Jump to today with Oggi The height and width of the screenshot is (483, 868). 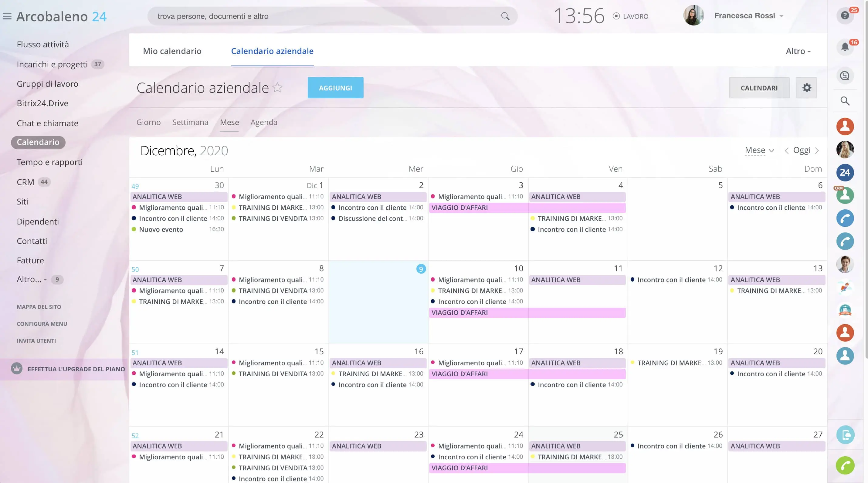tap(802, 150)
